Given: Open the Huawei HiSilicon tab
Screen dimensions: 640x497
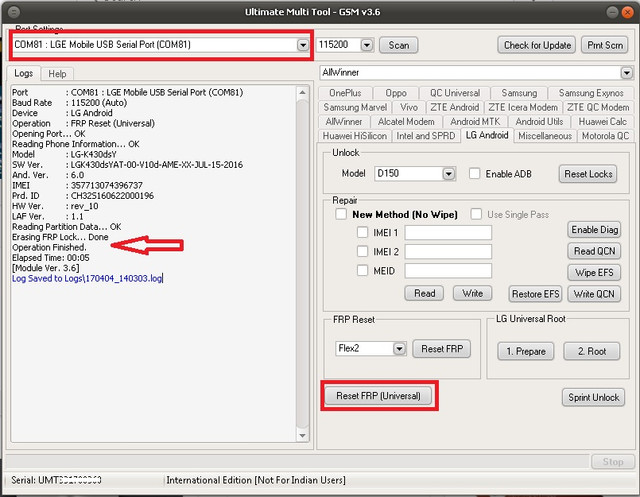Looking at the screenshot, I should coord(355,136).
